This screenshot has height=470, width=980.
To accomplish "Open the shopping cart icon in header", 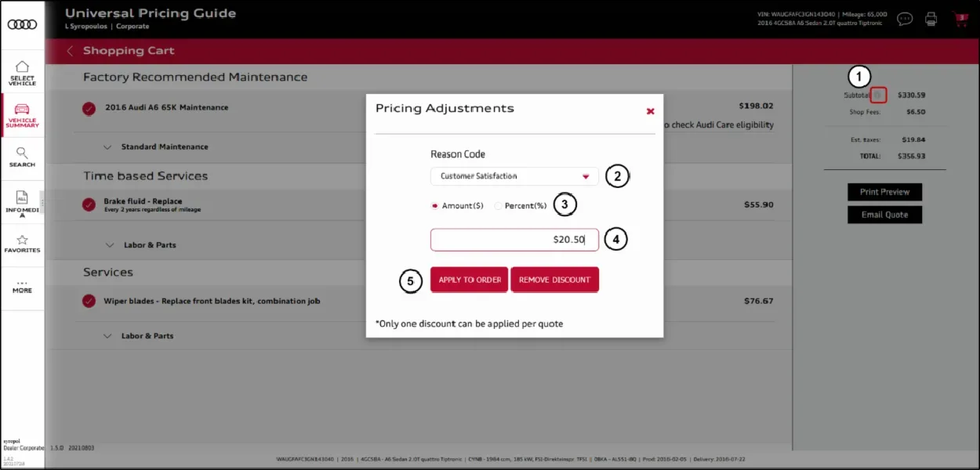I will click(x=960, y=19).
